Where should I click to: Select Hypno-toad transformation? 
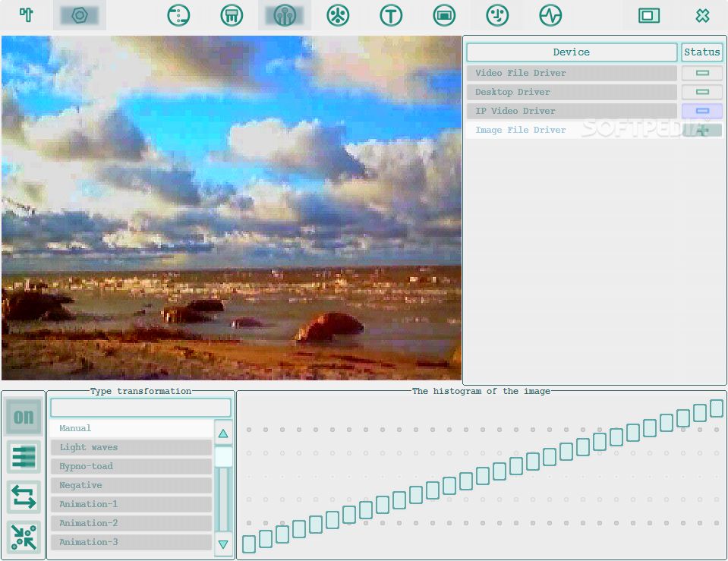pyautogui.click(x=131, y=466)
